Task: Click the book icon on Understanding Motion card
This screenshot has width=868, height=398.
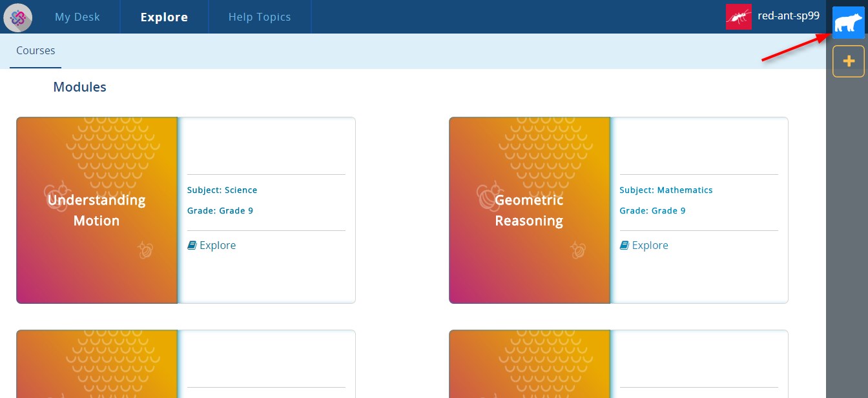Action: (192, 245)
